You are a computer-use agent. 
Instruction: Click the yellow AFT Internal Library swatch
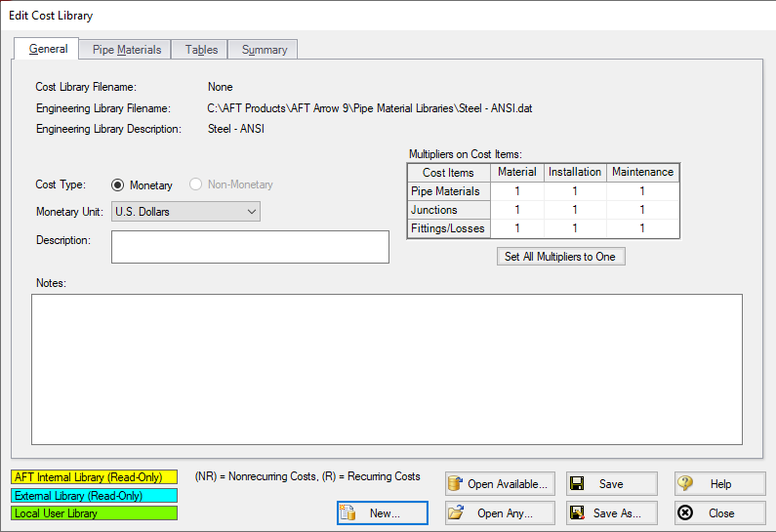tap(94, 478)
